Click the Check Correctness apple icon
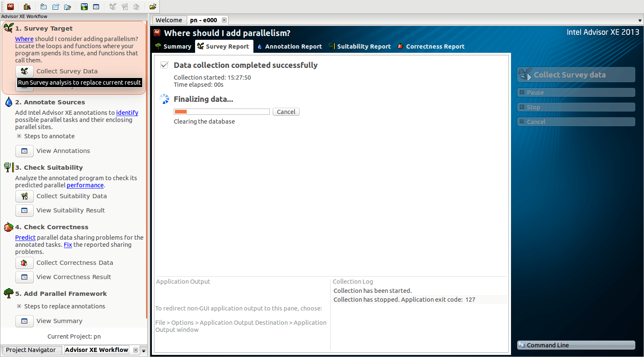This screenshot has width=644, height=357. (x=8, y=227)
